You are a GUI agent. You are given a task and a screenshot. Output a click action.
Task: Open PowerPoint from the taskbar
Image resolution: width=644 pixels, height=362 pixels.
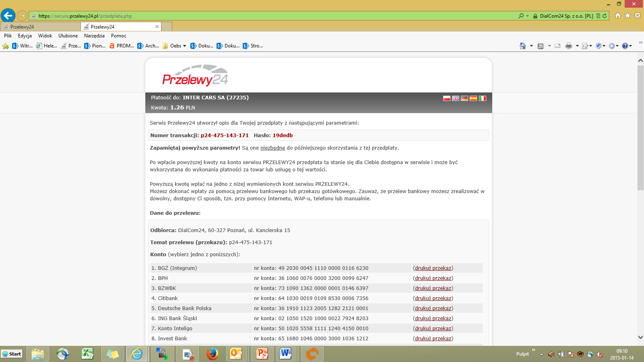262,354
